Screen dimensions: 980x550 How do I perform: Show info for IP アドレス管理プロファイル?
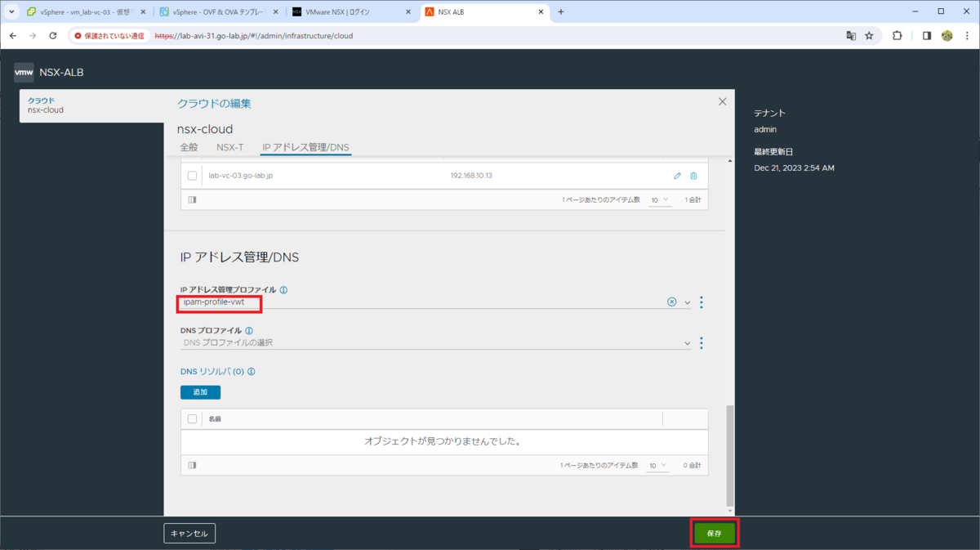pos(283,290)
